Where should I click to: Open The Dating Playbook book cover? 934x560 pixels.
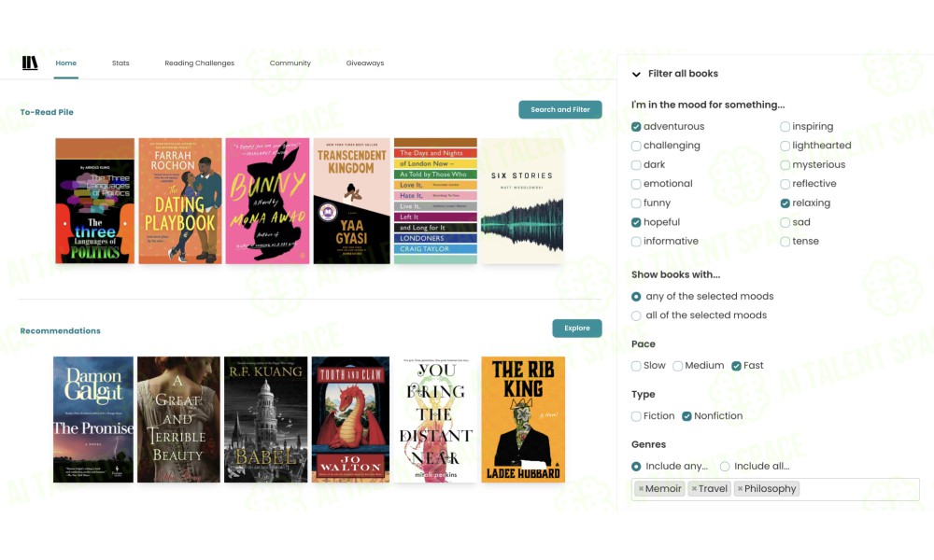tap(180, 202)
